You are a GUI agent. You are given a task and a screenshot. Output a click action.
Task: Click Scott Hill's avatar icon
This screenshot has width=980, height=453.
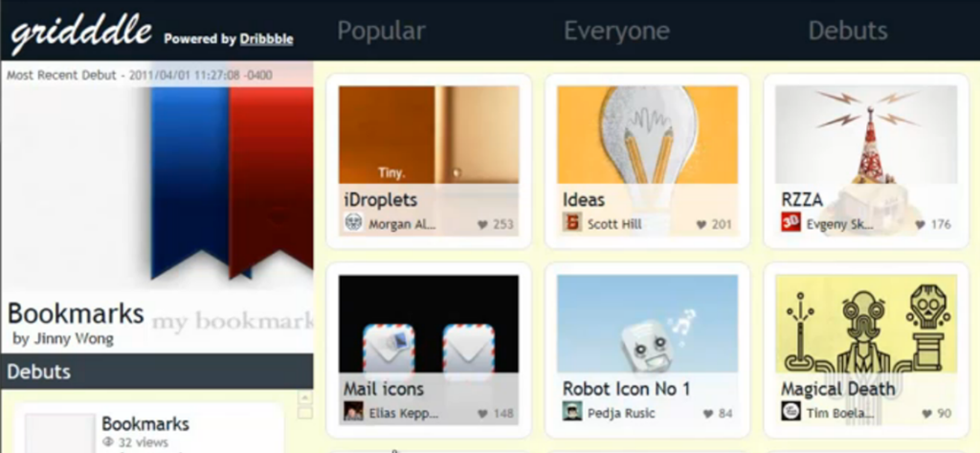572,223
